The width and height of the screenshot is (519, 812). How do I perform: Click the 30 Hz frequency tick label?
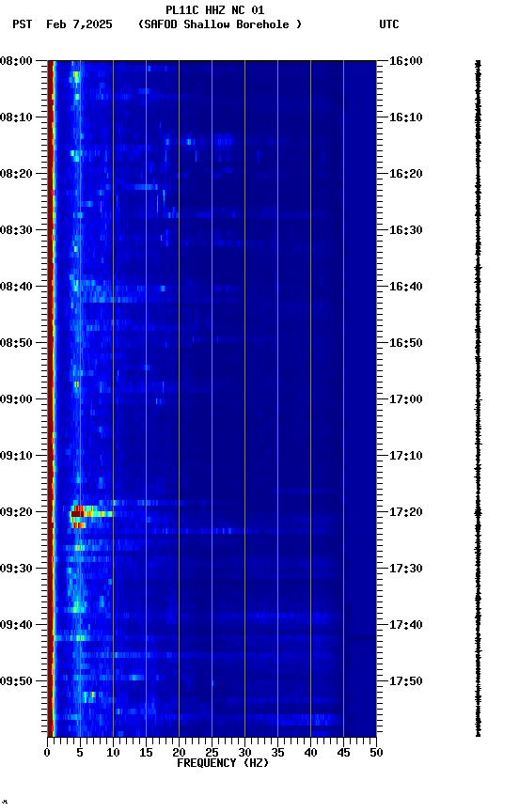tap(244, 753)
